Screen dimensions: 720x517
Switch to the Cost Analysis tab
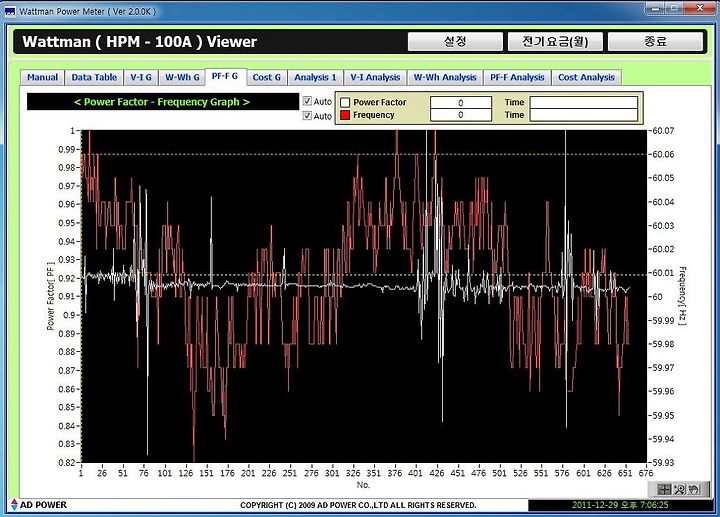tap(586, 77)
